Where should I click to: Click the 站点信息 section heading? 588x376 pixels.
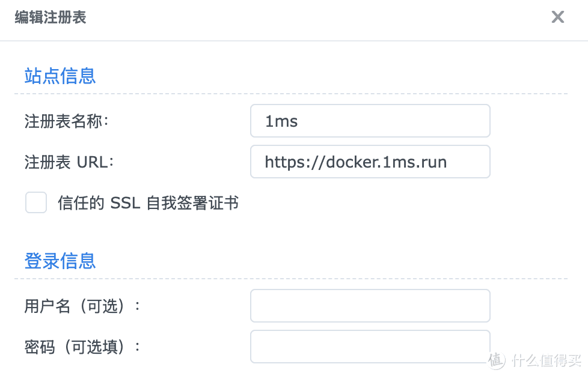tap(60, 76)
